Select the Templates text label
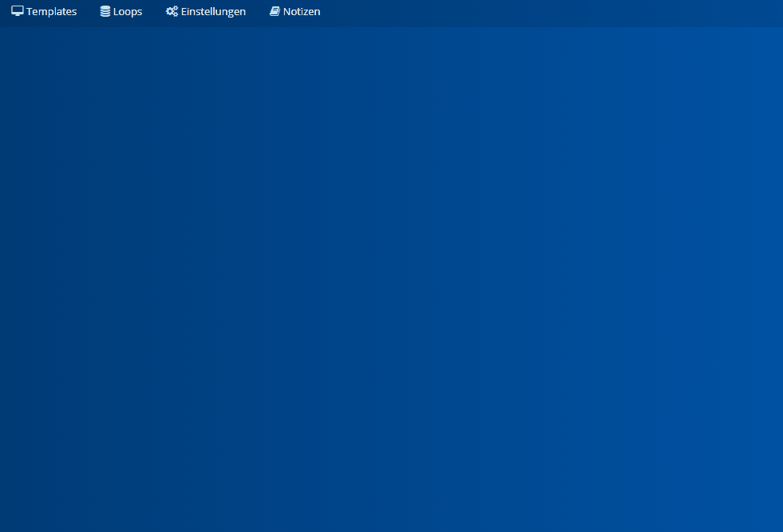 52,12
